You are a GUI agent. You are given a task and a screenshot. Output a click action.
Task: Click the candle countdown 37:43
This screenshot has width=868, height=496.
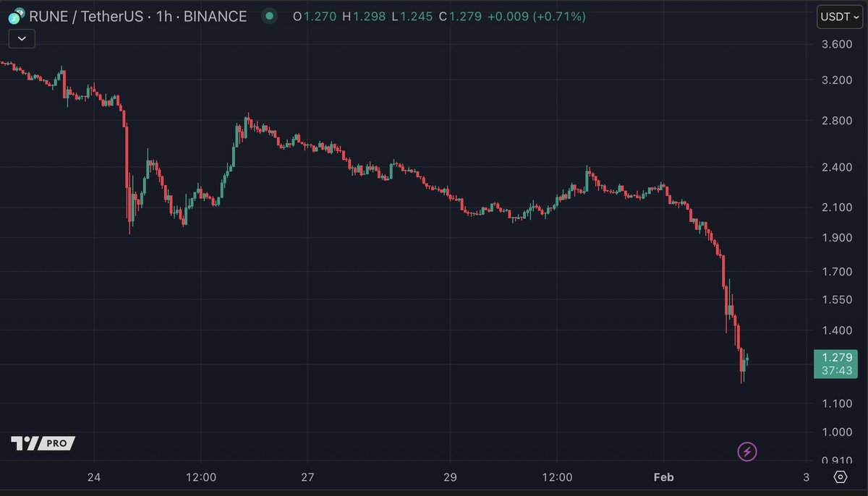point(836,370)
